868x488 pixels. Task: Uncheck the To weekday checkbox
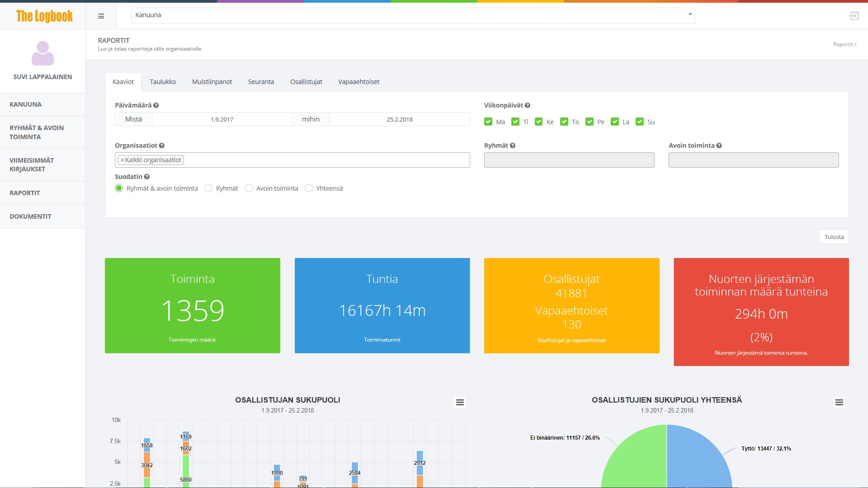coord(564,122)
